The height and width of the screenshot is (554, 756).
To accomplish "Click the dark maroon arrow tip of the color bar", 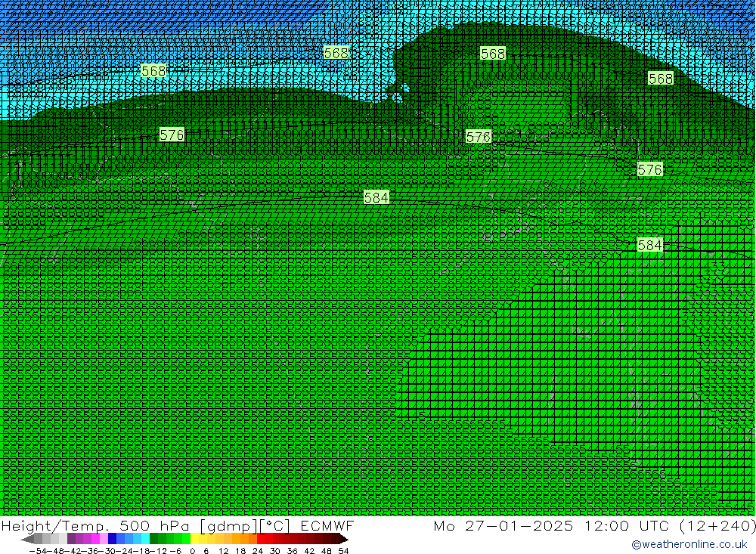I will pyautogui.click(x=344, y=540).
